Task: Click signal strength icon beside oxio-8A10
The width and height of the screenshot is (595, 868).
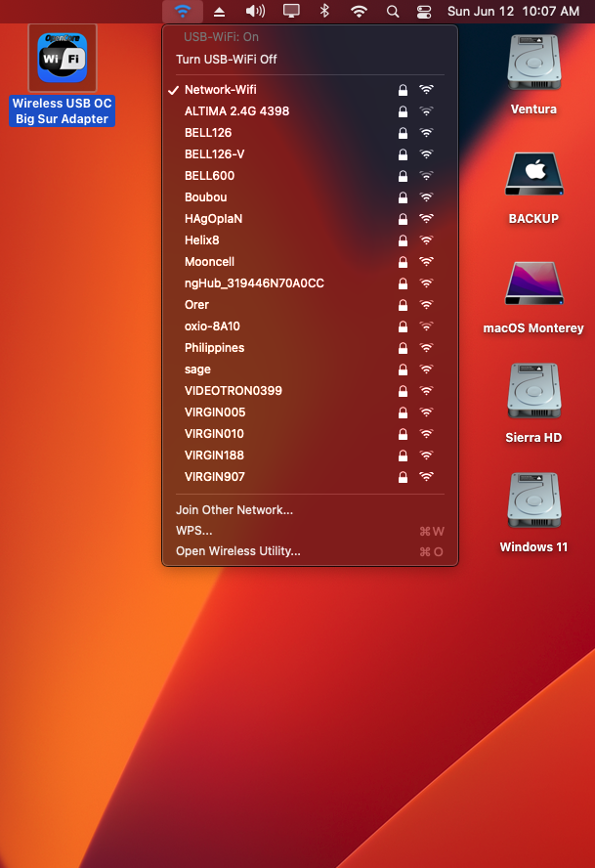Action: (x=426, y=326)
